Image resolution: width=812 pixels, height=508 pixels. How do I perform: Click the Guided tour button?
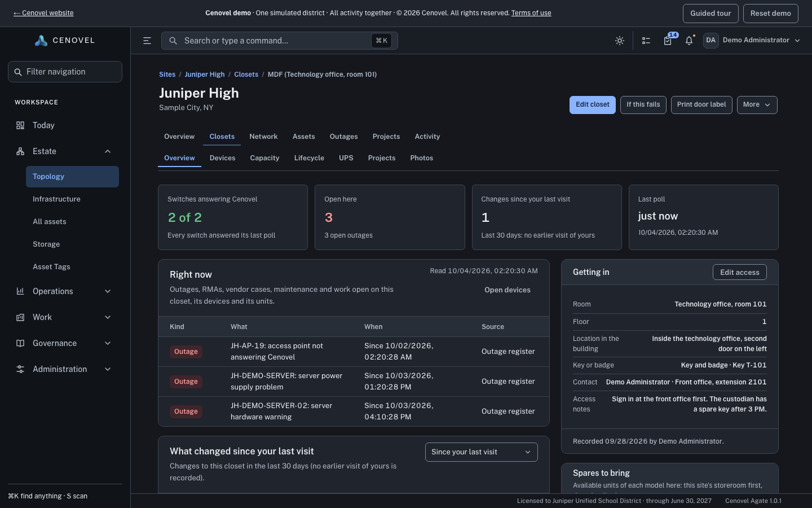click(710, 14)
